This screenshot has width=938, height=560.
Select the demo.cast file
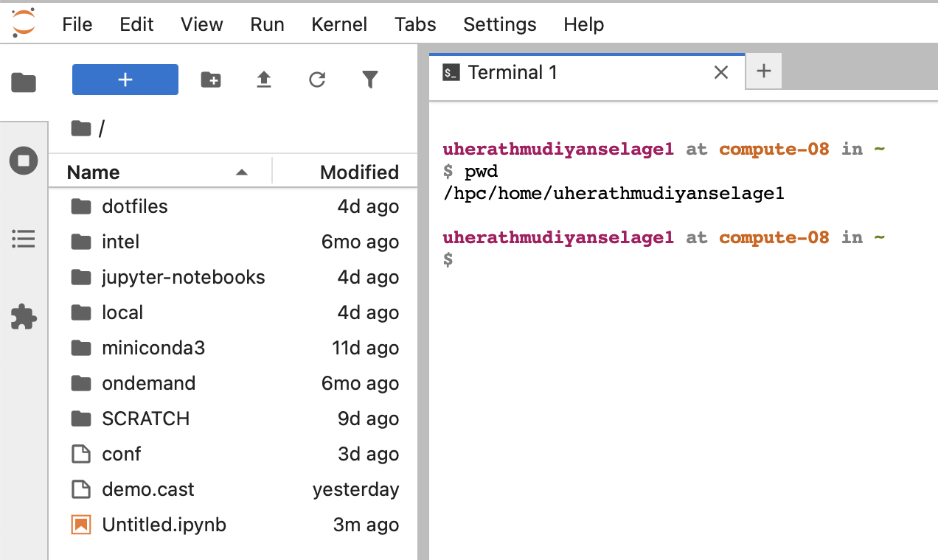pyautogui.click(x=147, y=489)
